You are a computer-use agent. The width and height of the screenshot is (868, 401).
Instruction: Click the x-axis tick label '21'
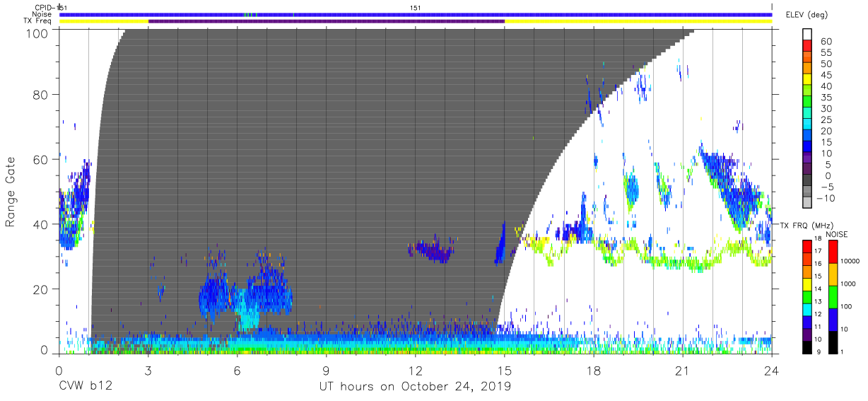pos(683,369)
